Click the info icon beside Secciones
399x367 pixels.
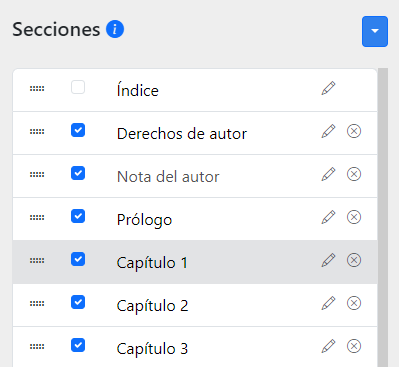click(115, 29)
